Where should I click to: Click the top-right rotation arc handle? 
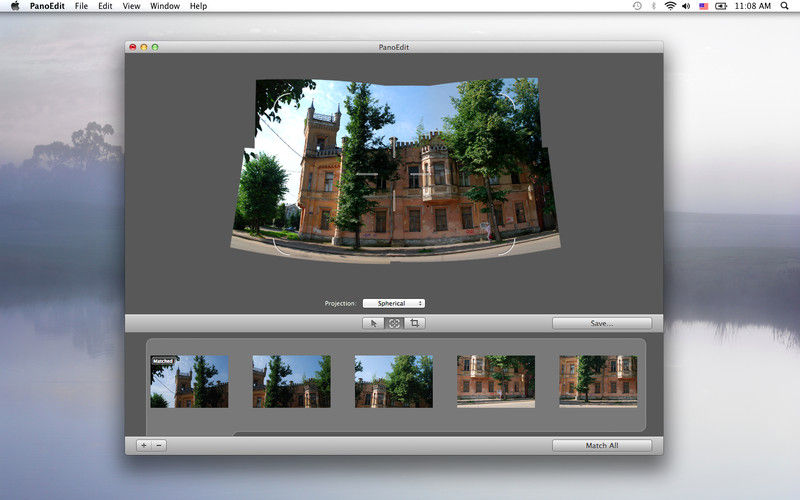click(x=508, y=101)
